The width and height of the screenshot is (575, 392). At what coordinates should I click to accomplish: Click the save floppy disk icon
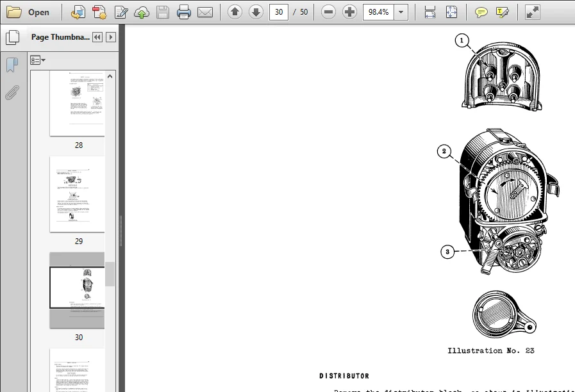tap(163, 12)
